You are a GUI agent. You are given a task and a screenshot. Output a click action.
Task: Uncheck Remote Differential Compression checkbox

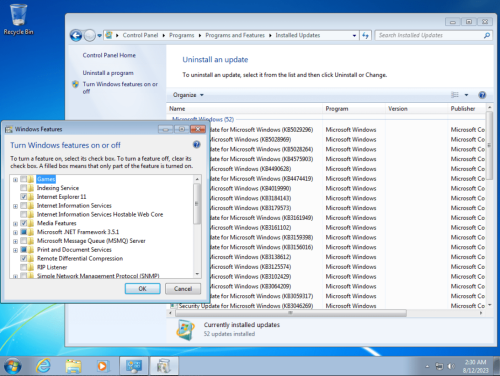tap(24, 258)
